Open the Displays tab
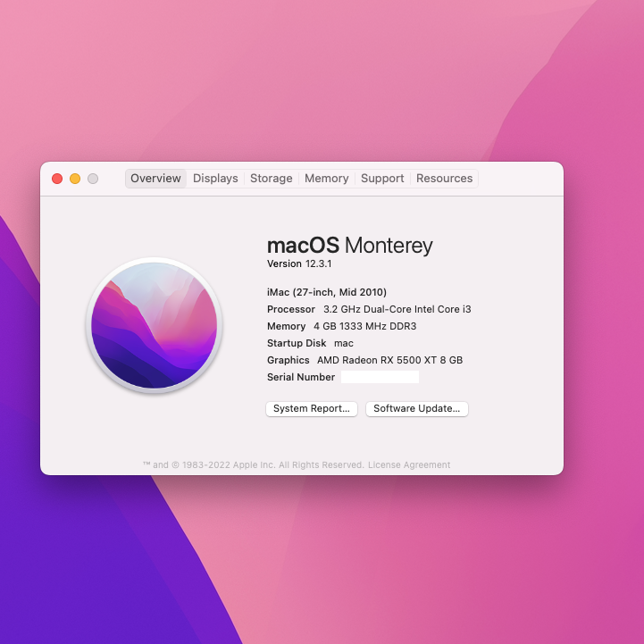The image size is (644, 644). click(x=215, y=179)
